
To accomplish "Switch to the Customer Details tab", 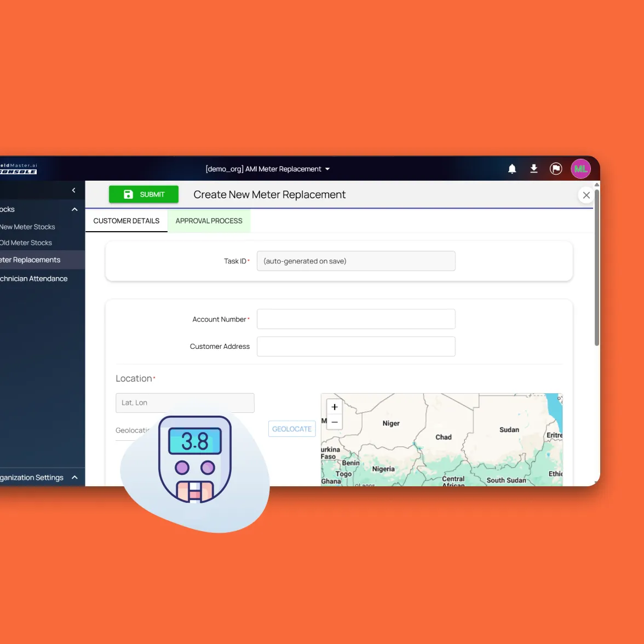I will click(x=126, y=221).
